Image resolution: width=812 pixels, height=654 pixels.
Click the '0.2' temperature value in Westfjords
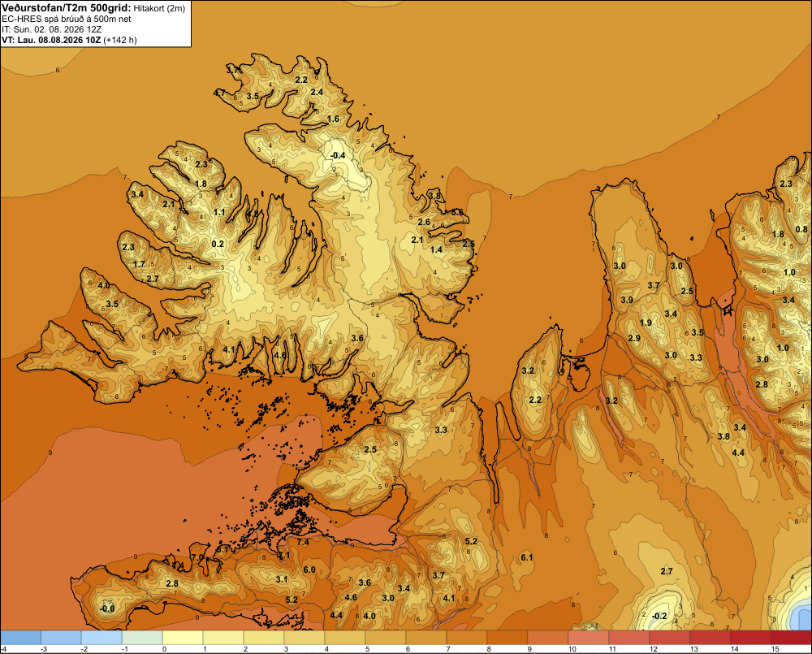(x=218, y=244)
